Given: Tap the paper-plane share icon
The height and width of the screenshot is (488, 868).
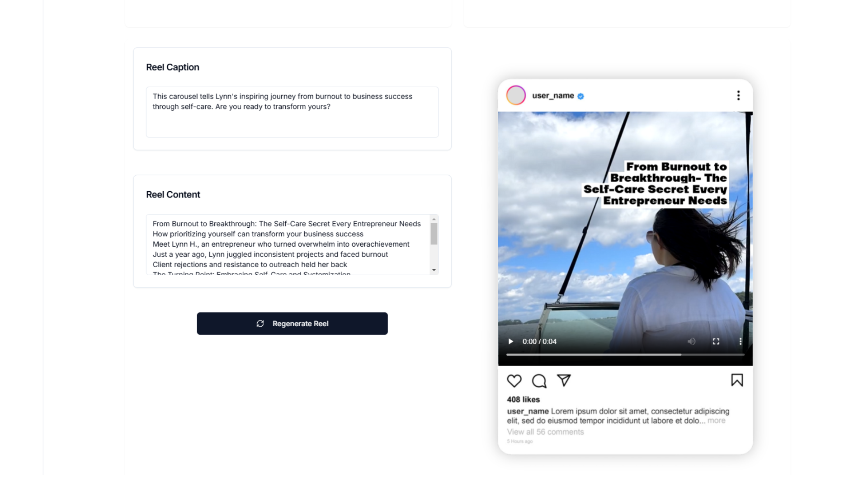Looking at the screenshot, I should tap(564, 380).
